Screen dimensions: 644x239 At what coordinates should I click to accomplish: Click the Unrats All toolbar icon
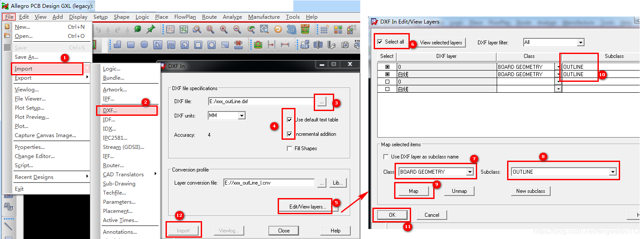click(170, 29)
